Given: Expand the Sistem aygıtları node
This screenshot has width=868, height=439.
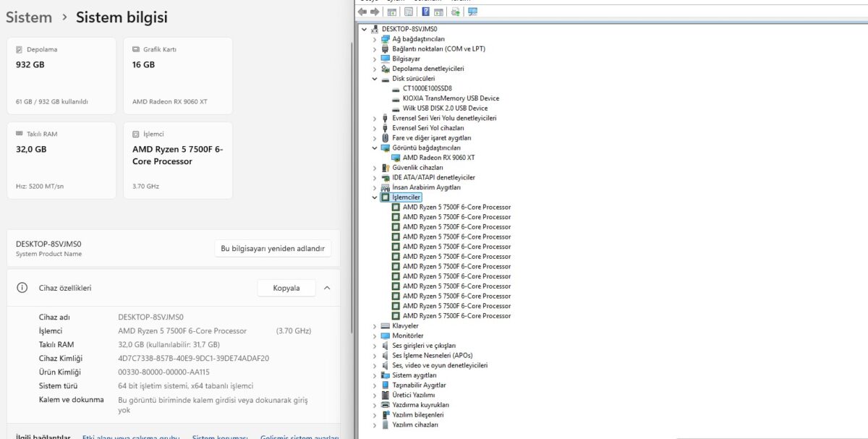Looking at the screenshot, I should tap(375, 375).
